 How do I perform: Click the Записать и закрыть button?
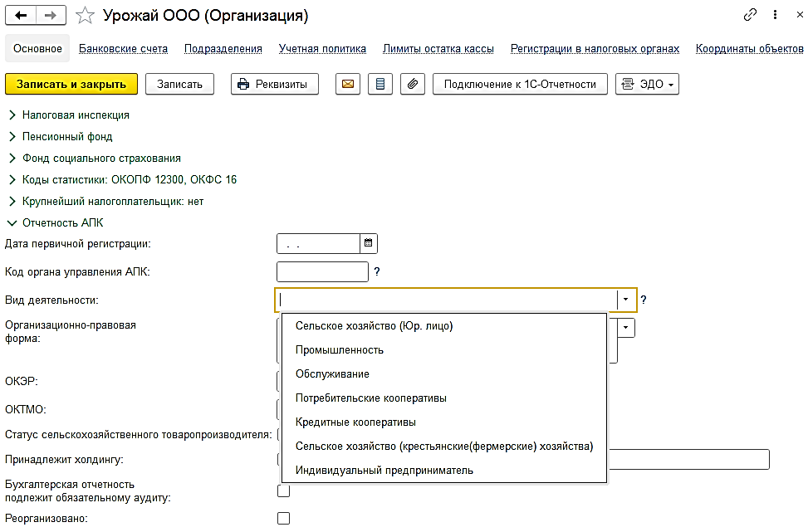[71, 84]
